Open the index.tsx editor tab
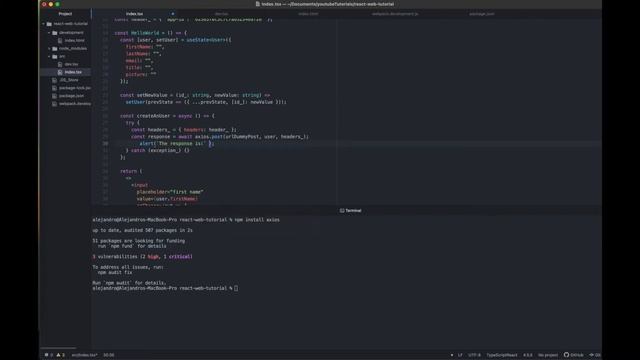Screen dimensions: 640x360 pos(134,14)
